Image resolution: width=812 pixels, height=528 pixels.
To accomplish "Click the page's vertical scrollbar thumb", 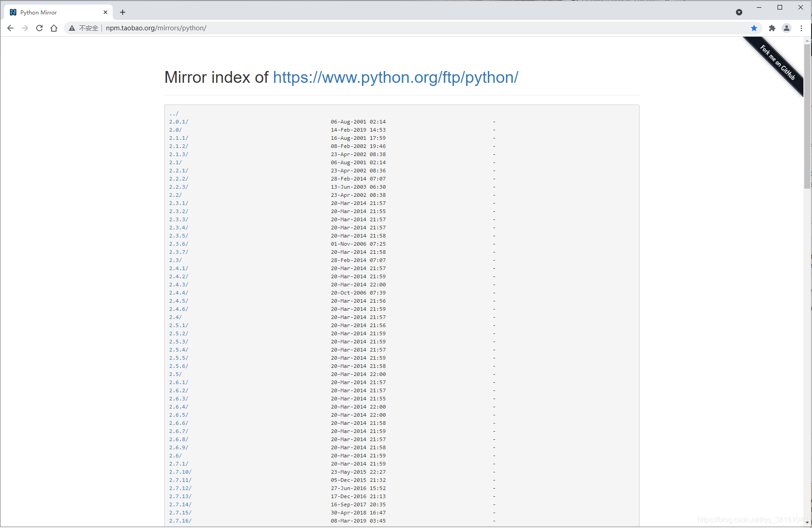I will (807, 116).
